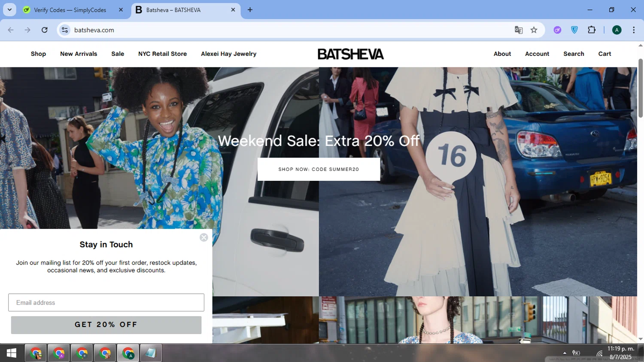Viewport: 644px width, 362px height.
Task: Click scrollbar up arrow
Action: click(x=641, y=45)
